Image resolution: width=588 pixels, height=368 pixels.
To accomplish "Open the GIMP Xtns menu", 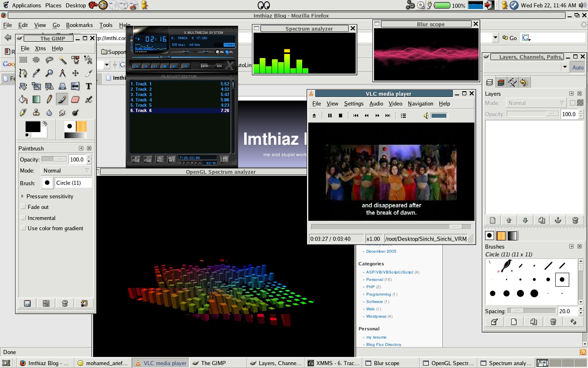I will tap(40, 48).
